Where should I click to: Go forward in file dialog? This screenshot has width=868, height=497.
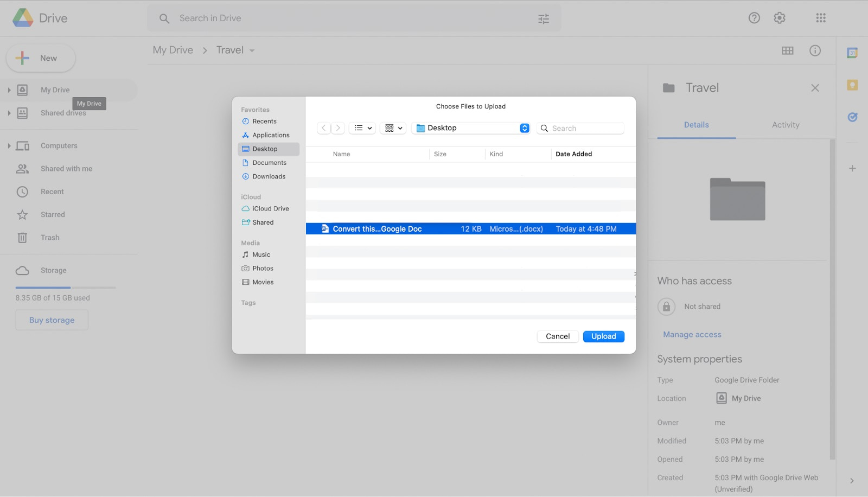[x=338, y=128]
